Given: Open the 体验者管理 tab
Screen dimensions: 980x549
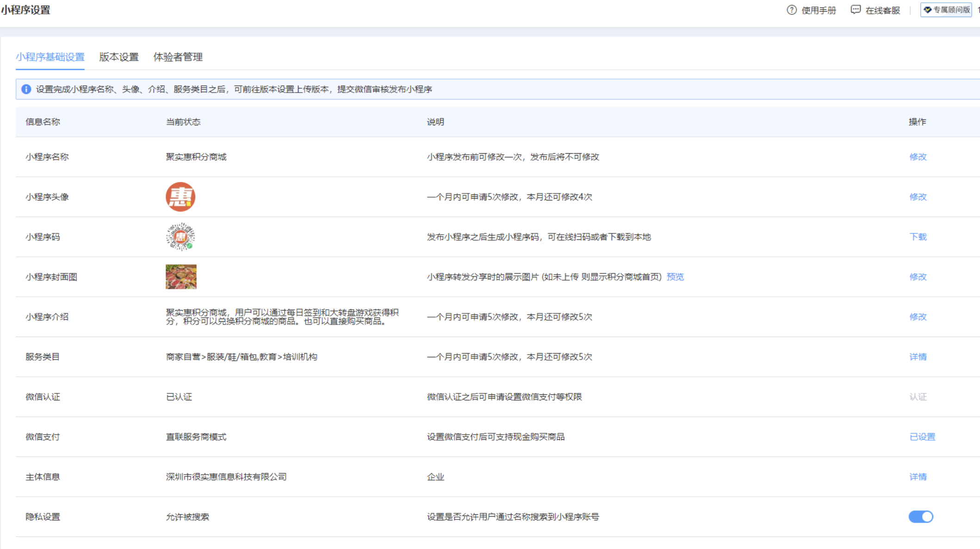Looking at the screenshot, I should pos(178,57).
